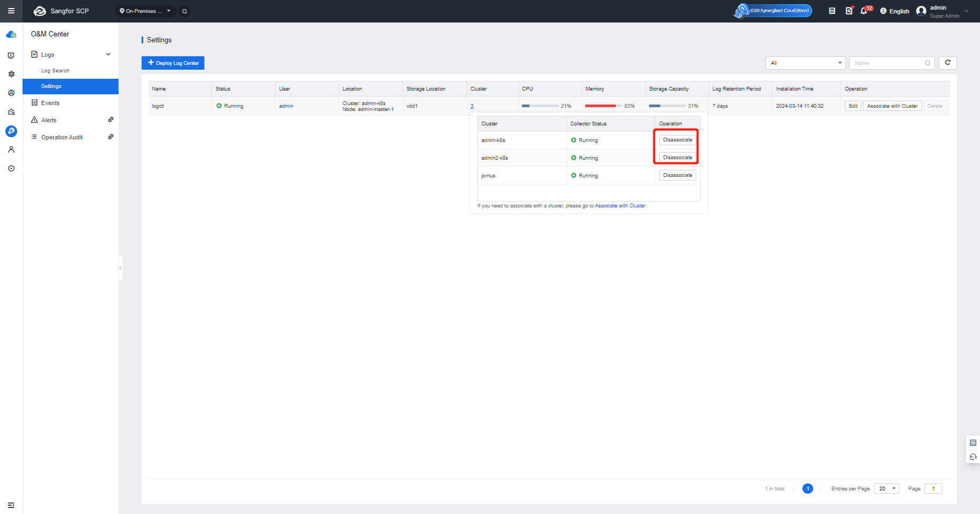Open the hexagon system settings sidebar icon

click(x=11, y=168)
